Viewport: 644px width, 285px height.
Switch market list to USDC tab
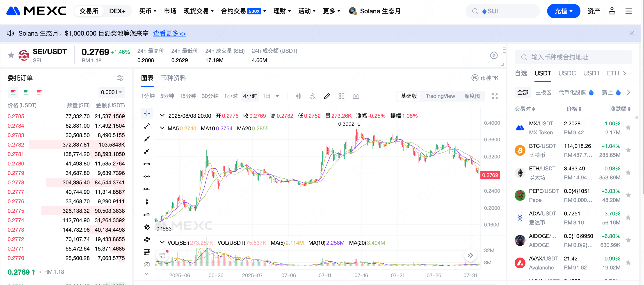(x=567, y=73)
